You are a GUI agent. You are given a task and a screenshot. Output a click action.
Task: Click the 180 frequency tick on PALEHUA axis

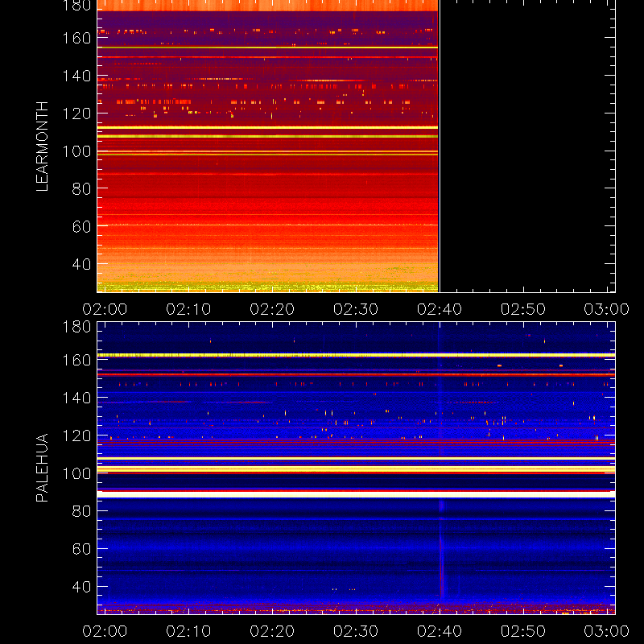[76, 327]
